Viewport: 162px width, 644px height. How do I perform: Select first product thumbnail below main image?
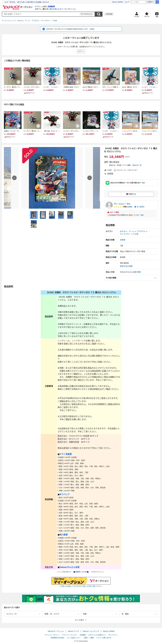point(34,215)
